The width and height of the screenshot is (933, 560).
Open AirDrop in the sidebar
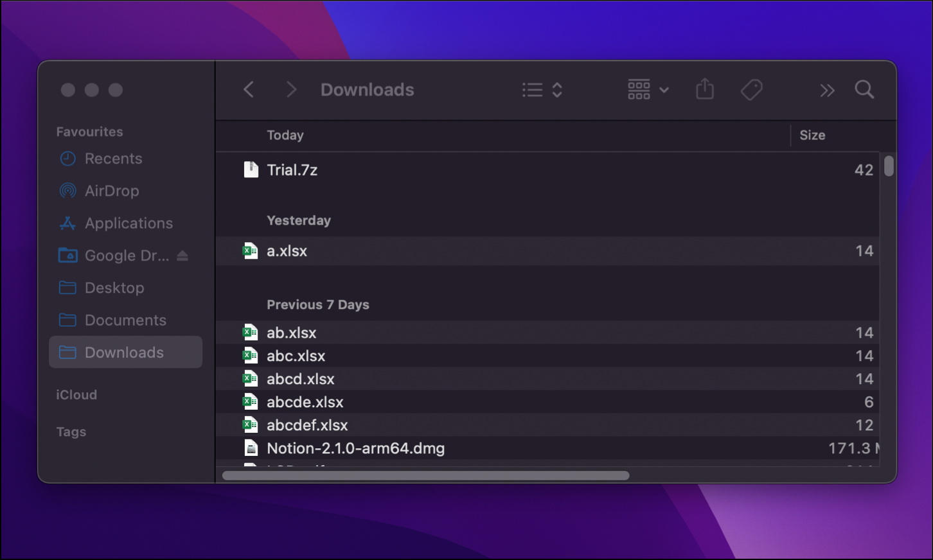pyautogui.click(x=112, y=191)
